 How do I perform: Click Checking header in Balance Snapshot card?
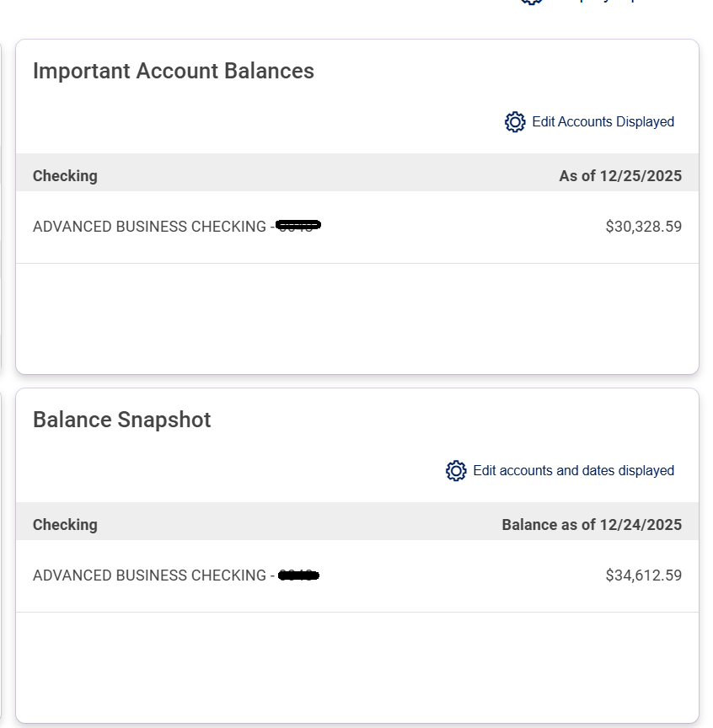[x=65, y=525]
